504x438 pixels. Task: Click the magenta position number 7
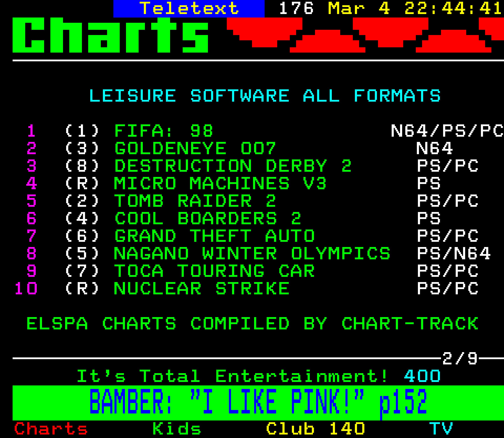click(x=31, y=236)
